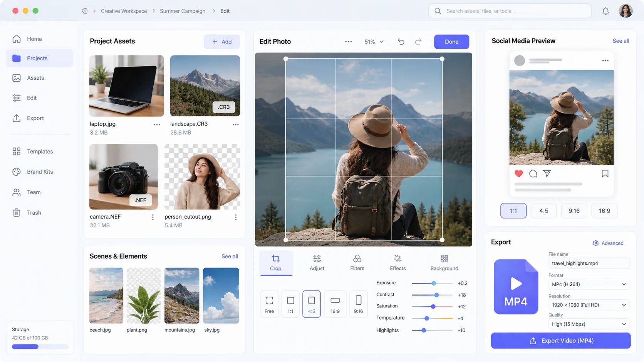The image size is (644, 362).
Task: Switch to the Adjust tab
Action: [x=317, y=263]
